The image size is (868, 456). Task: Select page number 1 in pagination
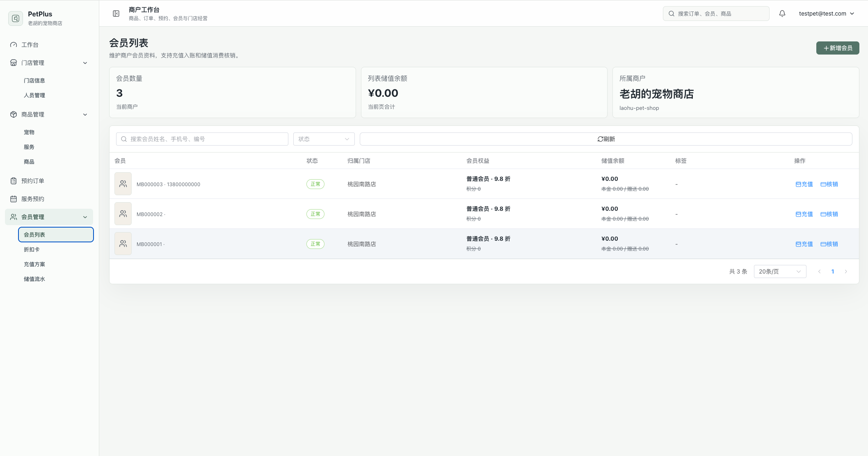click(833, 271)
